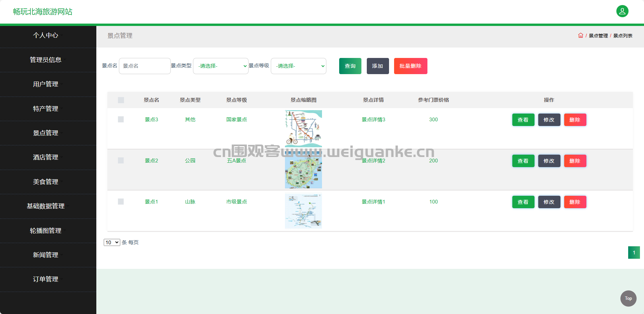Click the round Top scroll button
This screenshot has height=314, width=644.
pyautogui.click(x=628, y=298)
